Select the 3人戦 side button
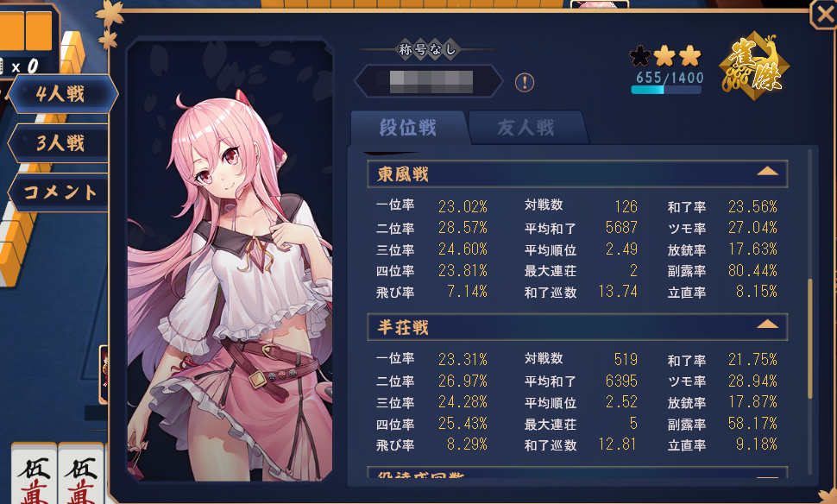This screenshot has width=837, height=504. coord(59,143)
